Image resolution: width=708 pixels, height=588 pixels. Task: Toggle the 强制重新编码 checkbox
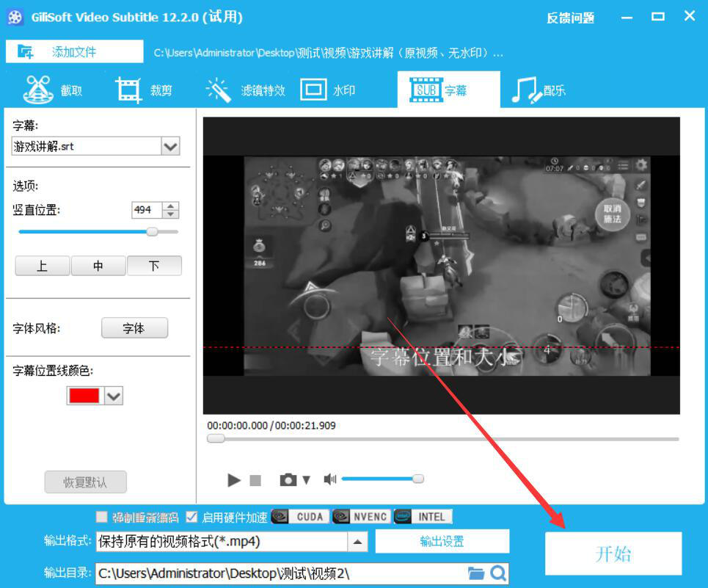(102, 517)
